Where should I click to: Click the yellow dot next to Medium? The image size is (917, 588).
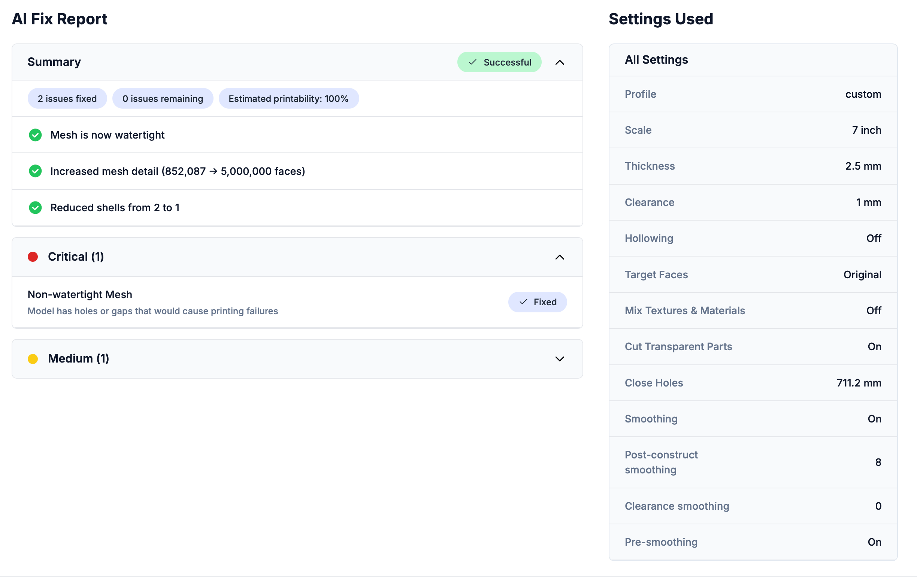tap(33, 359)
